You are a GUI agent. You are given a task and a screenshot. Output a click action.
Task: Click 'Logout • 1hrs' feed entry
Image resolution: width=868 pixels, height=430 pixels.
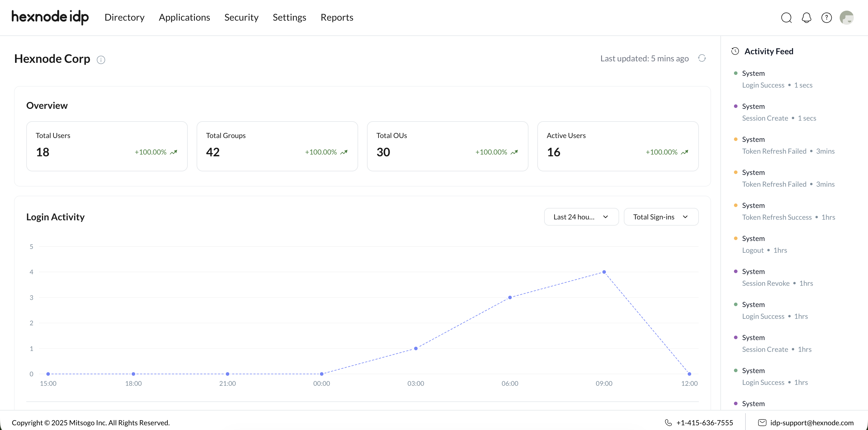765,250
